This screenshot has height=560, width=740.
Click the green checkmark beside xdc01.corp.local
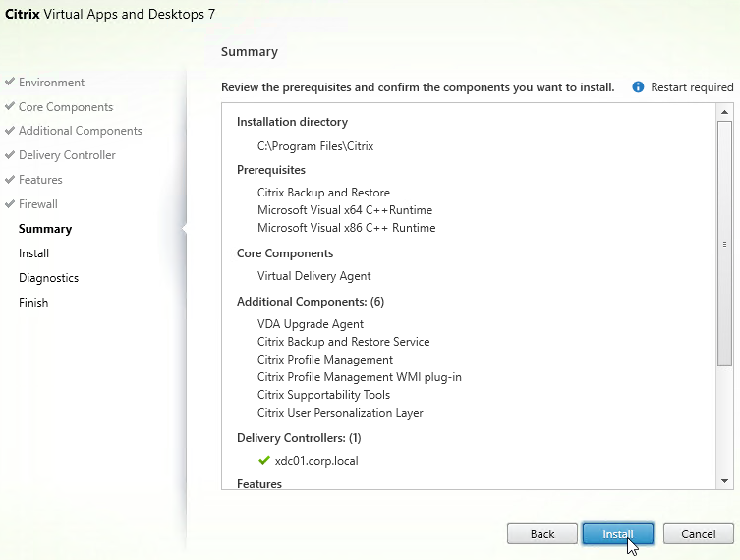264,461
